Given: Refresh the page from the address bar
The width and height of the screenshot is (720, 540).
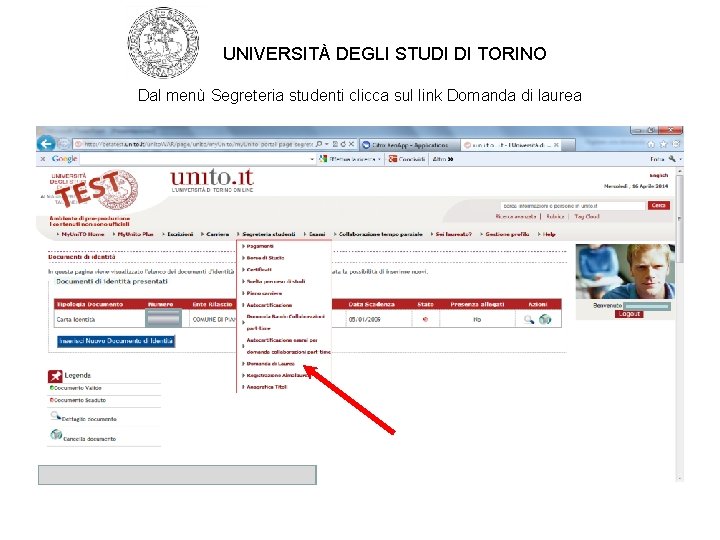Looking at the screenshot, I should coord(343,144).
